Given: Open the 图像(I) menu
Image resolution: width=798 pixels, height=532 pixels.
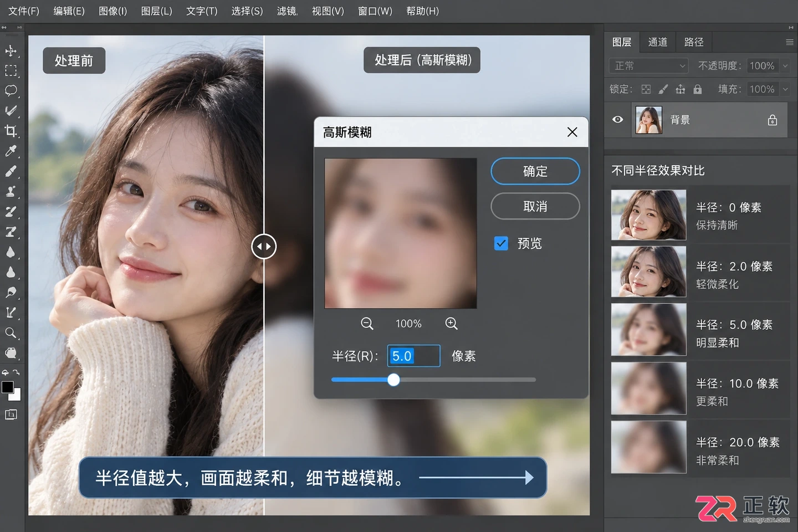Looking at the screenshot, I should click(112, 11).
